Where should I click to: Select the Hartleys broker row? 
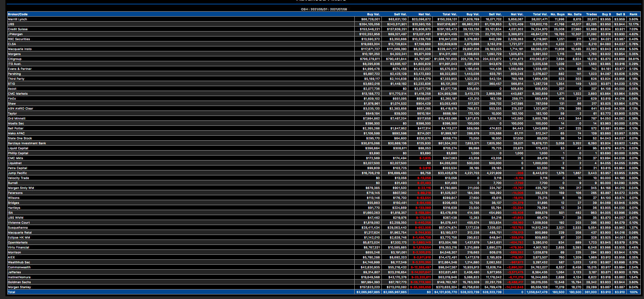324,208
